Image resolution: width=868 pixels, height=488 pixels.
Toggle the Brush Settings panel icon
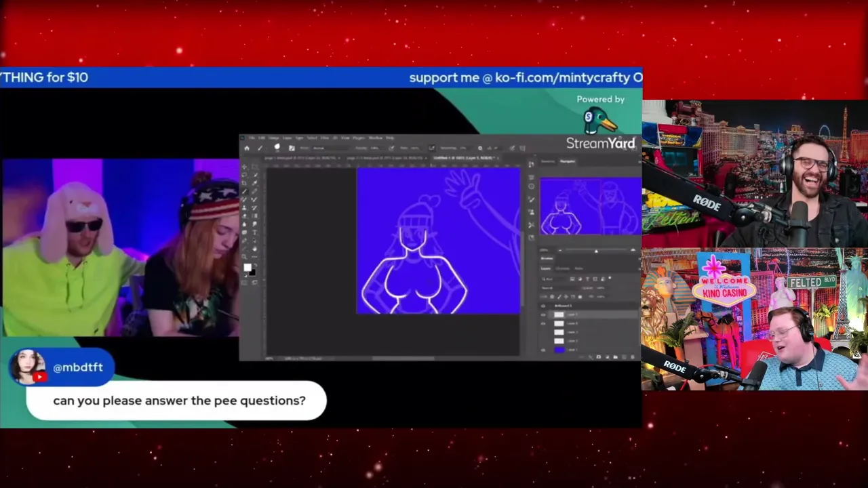click(292, 148)
